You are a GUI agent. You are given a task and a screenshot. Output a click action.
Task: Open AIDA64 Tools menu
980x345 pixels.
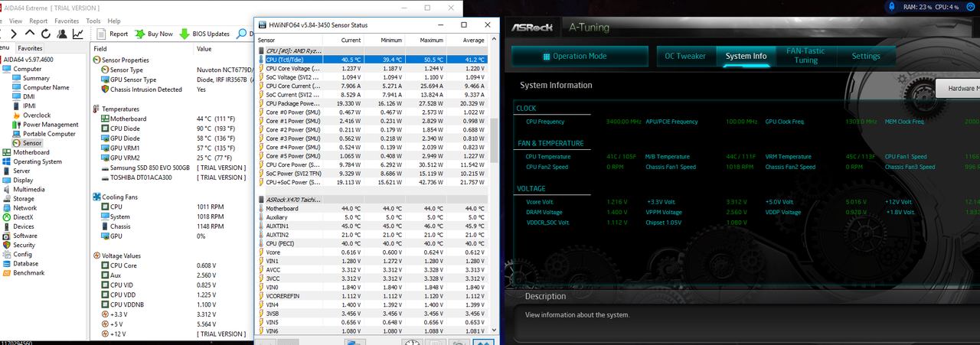pos(93,21)
